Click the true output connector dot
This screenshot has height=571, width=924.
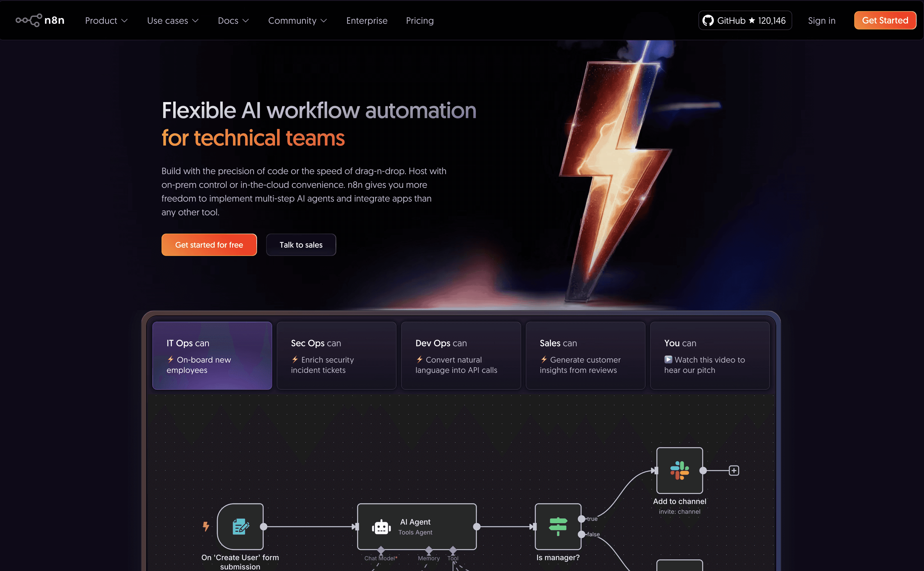pyautogui.click(x=582, y=519)
